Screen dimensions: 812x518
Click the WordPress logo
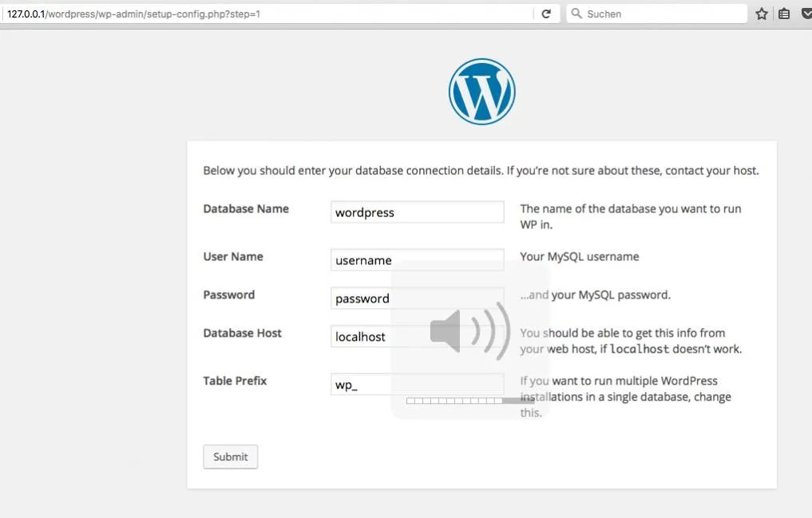click(x=481, y=92)
